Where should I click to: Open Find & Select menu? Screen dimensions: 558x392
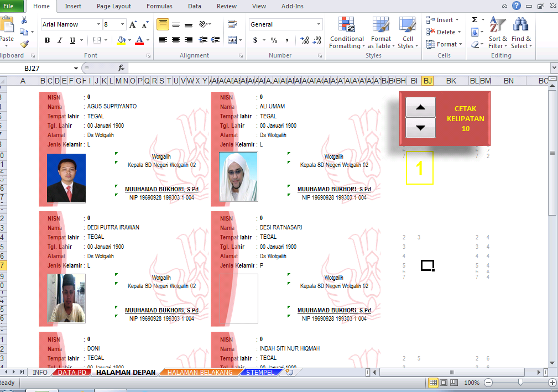522,33
